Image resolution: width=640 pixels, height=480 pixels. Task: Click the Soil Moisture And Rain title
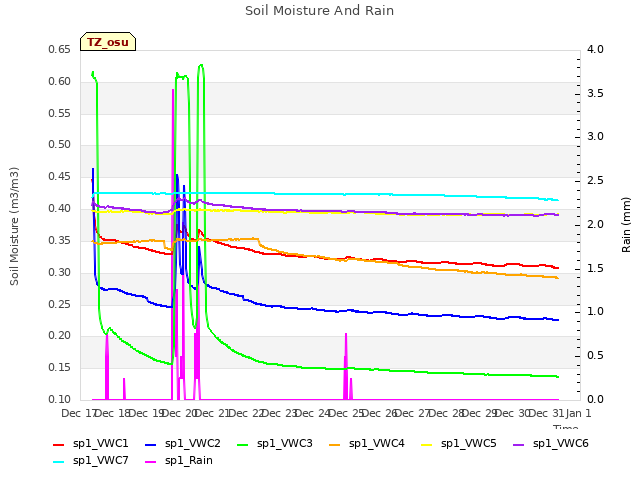[320, 11]
